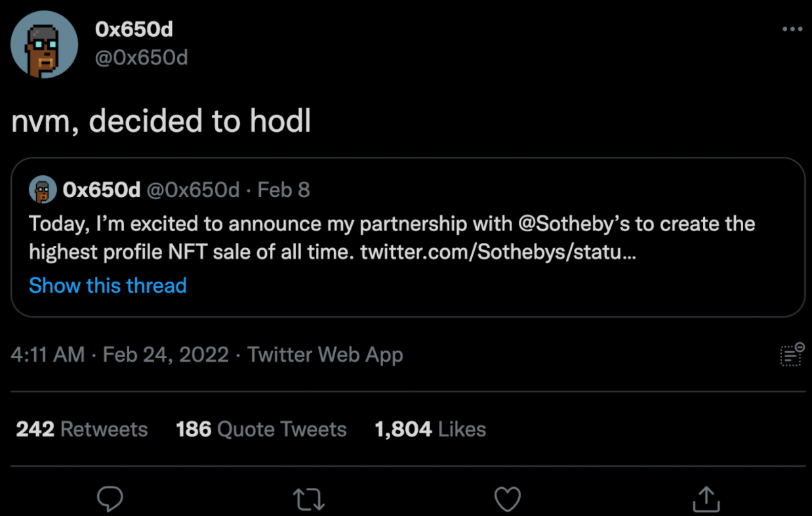Screen dimensions: 812x516
Task: Open the three-dot more options menu
Action: pyautogui.click(x=792, y=30)
